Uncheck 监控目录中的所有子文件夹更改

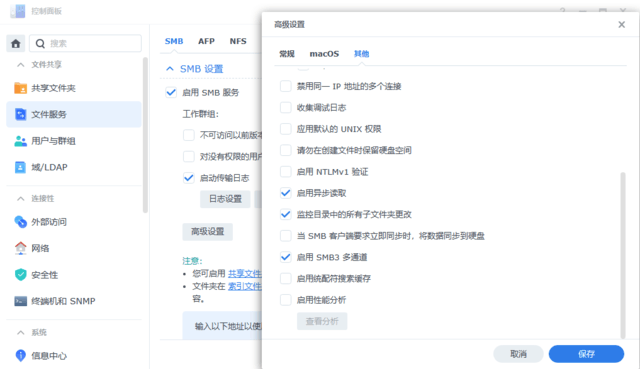(286, 214)
